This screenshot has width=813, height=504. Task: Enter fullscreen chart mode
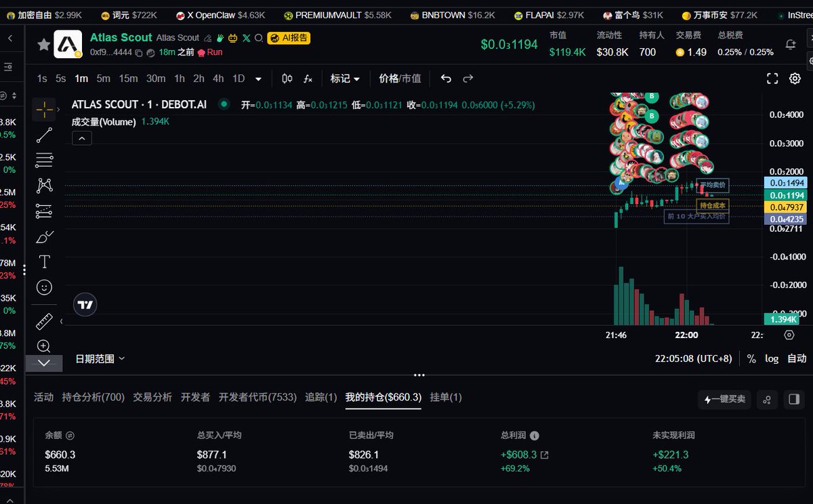coord(772,79)
